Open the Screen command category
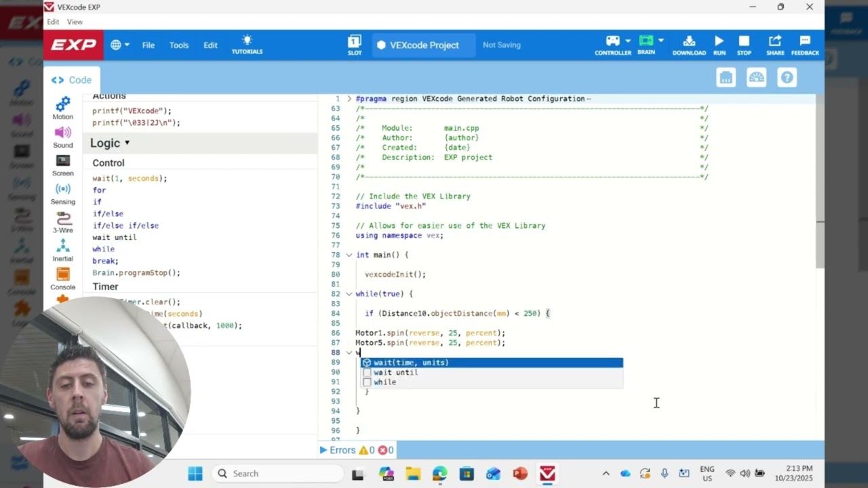Image resolution: width=868 pixels, height=488 pixels. point(62,165)
